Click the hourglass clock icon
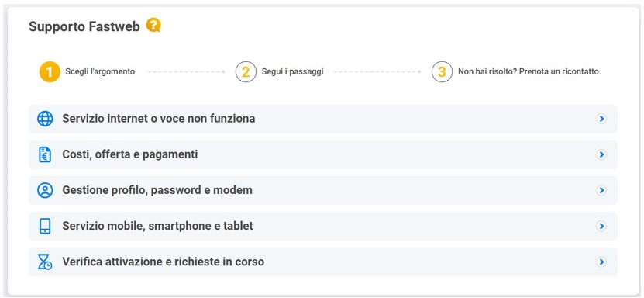This screenshot has width=644, height=298. (x=45, y=262)
